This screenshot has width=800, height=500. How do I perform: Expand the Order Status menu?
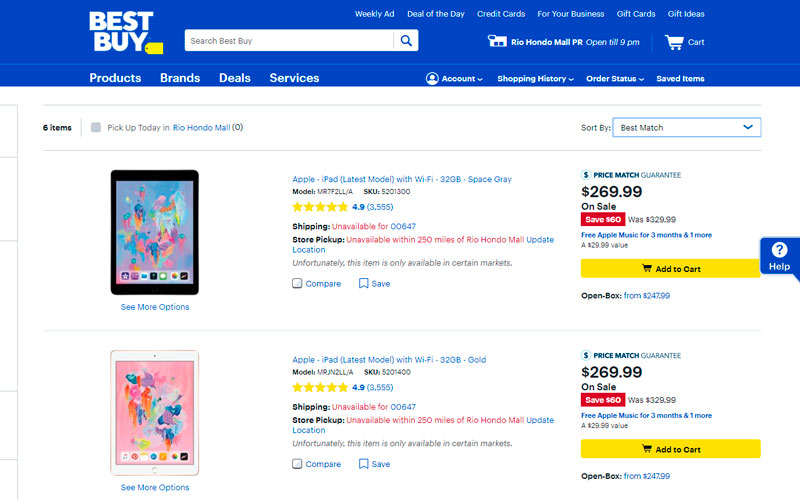click(x=614, y=79)
